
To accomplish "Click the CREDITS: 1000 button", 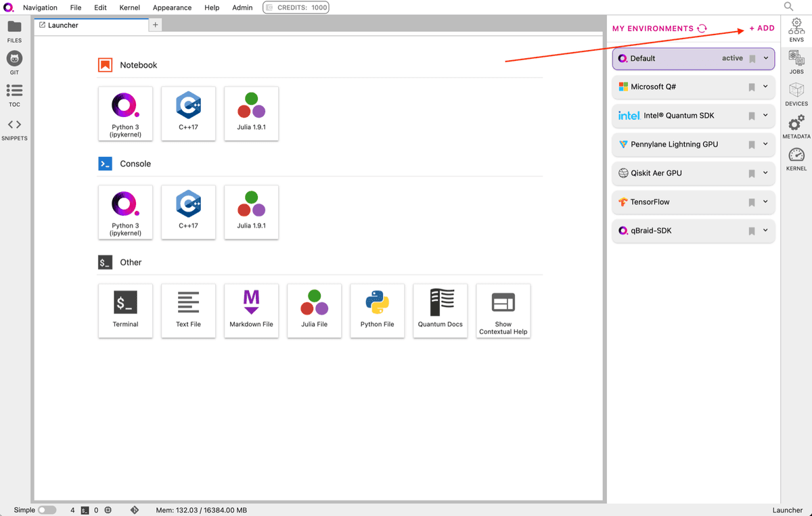I will 296,7.
